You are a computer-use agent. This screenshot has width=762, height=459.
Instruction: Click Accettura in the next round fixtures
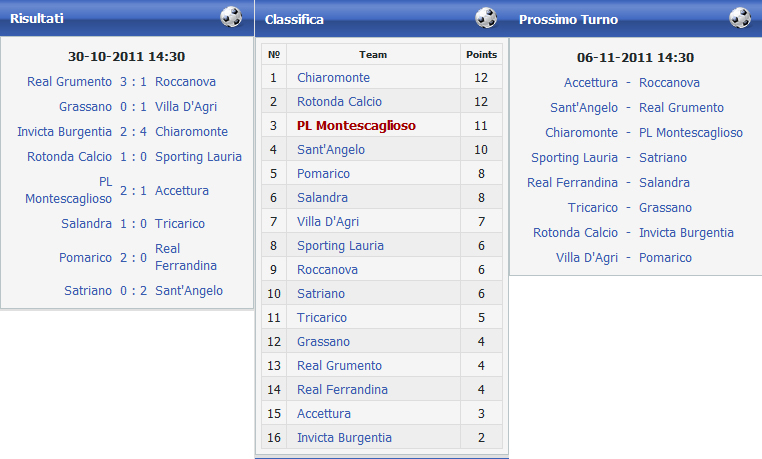pyautogui.click(x=591, y=83)
